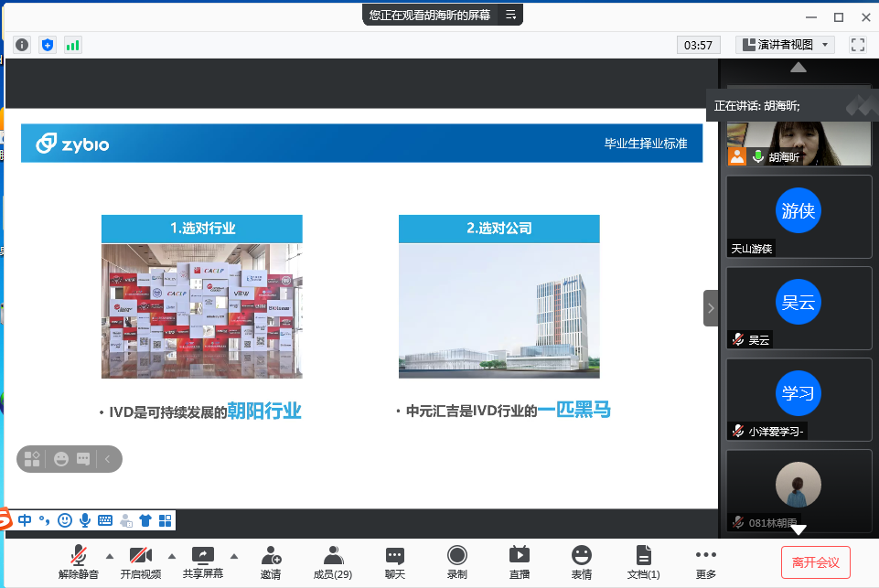Click the zybio logo on the slide

coord(72,144)
